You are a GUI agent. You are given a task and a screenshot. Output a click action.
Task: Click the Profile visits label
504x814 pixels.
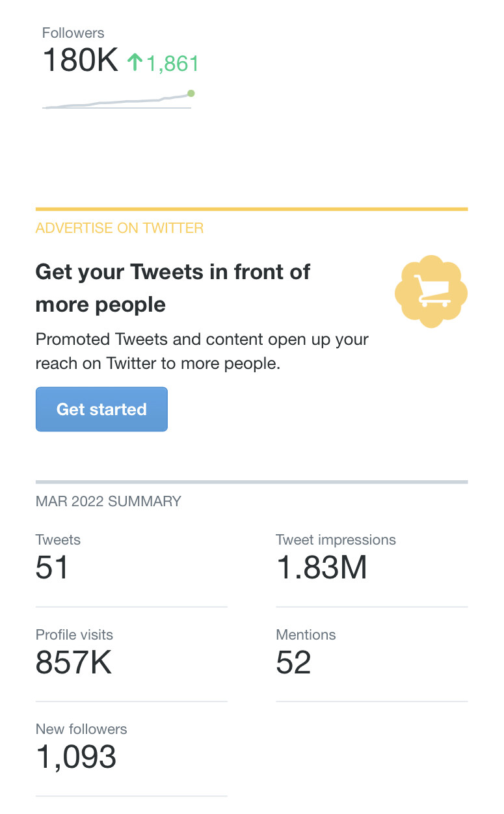coord(74,634)
